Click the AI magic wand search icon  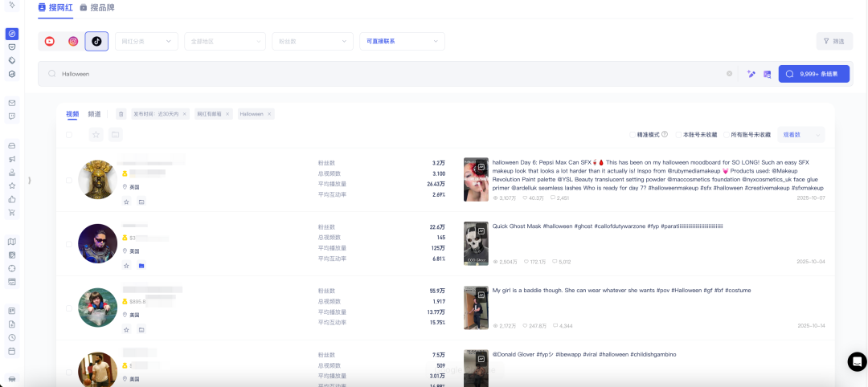(751, 74)
